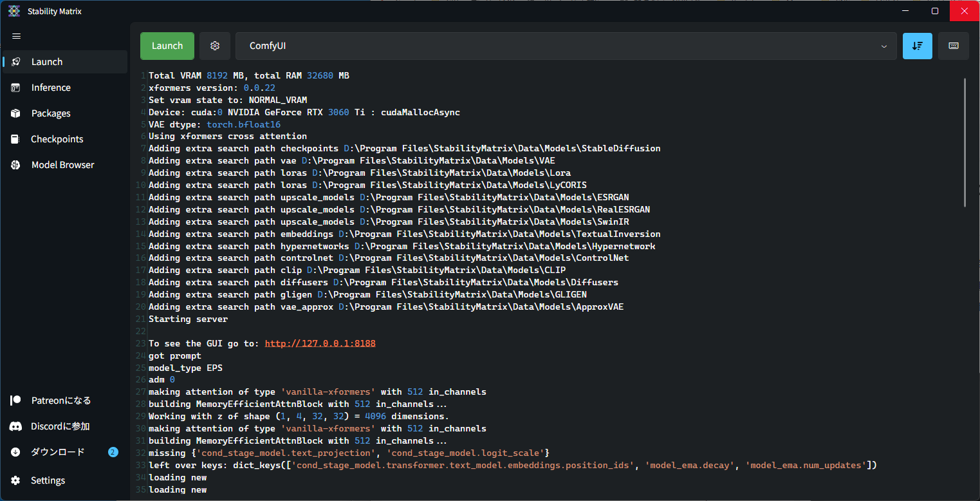Click the rocket icon beside Launch
980x501 pixels.
click(15, 62)
